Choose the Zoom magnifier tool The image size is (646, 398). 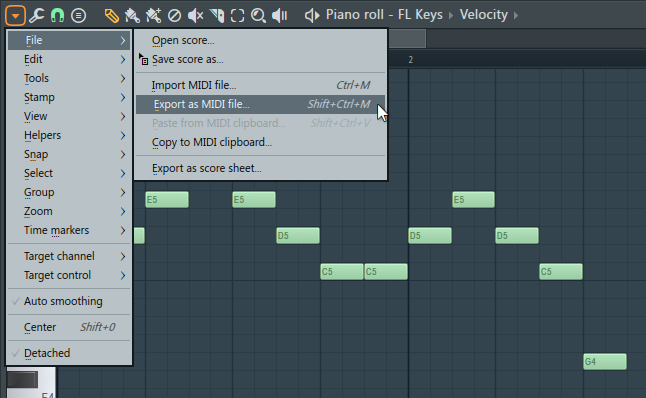[x=258, y=16]
